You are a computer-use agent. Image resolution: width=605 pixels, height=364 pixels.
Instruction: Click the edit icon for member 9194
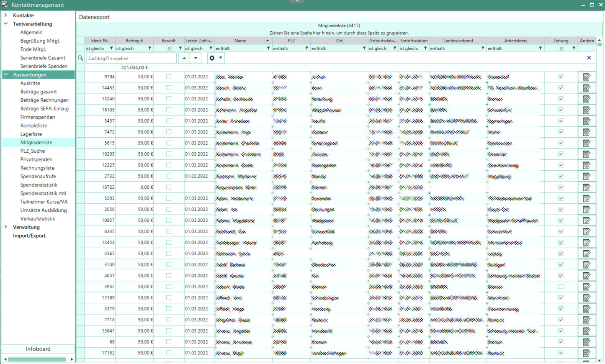[587, 77]
